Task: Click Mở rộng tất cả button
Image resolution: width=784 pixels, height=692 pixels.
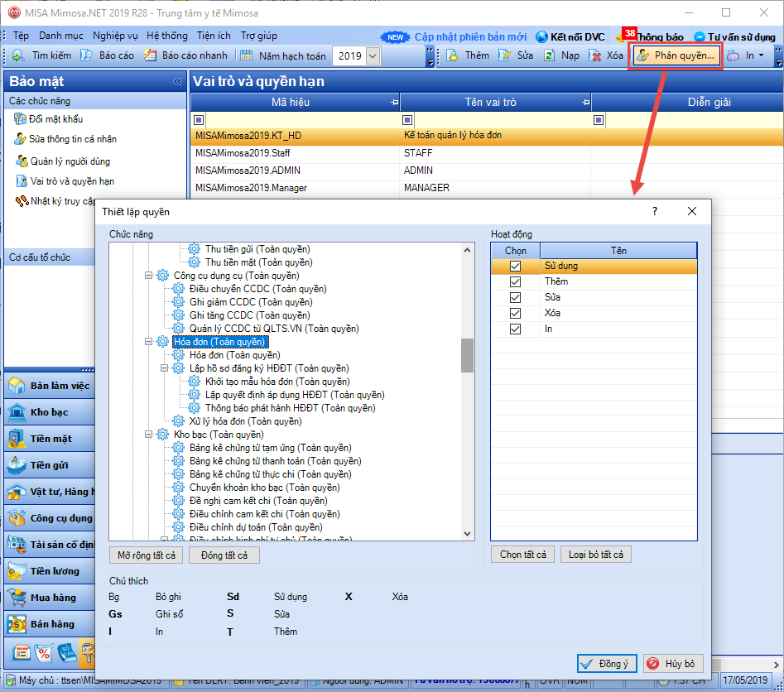Action: tap(147, 555)
